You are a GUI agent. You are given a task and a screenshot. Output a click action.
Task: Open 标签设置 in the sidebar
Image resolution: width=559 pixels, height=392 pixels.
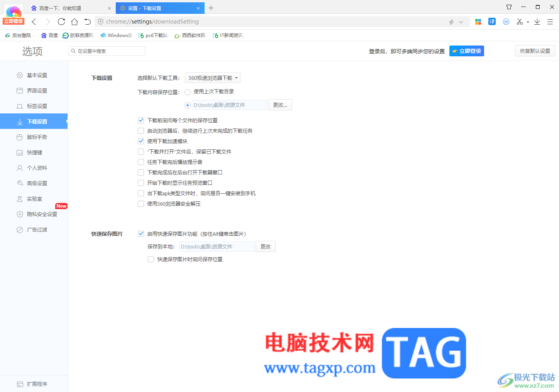(34, 106)
